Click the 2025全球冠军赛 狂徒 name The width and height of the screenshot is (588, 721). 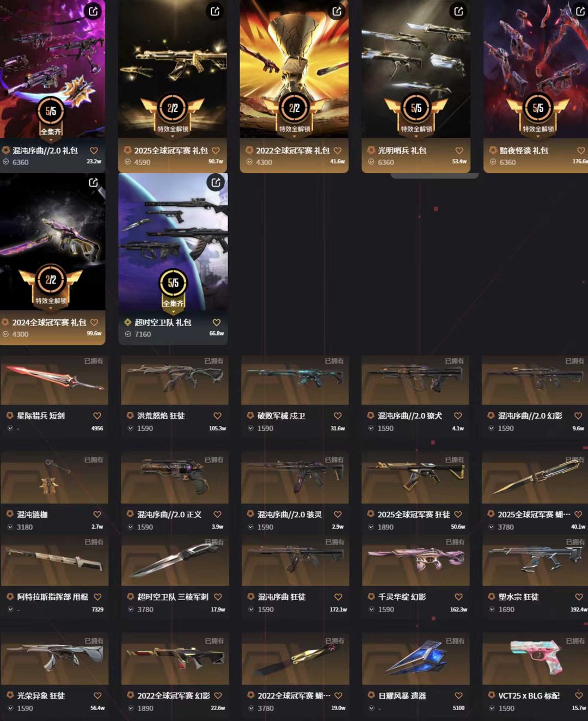pos(414,514)
